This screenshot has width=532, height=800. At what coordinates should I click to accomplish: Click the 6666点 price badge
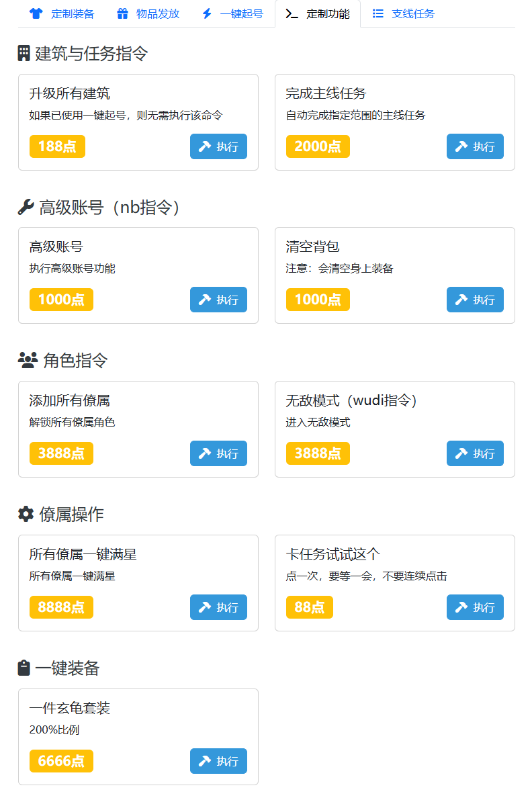(x=61, y=761)
